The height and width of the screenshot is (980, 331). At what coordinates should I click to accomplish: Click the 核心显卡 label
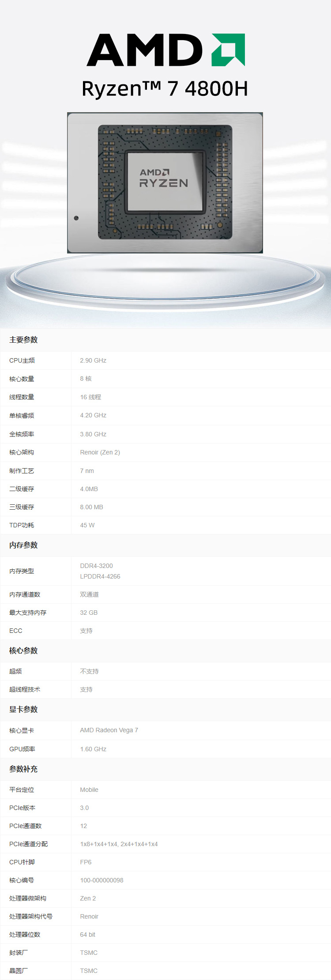pos(22,730)
